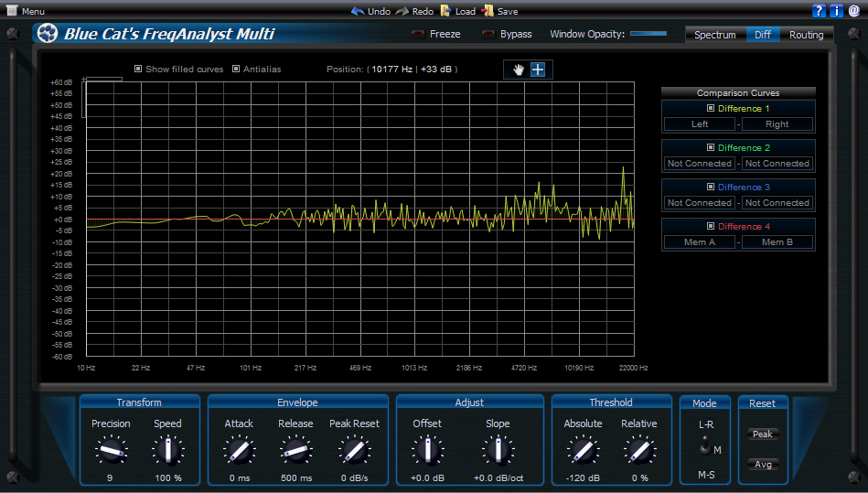Viewport: 868px width, 493px height.
Task: Toggle Show filled curves checkbox
Action: [x=138, y=69]
